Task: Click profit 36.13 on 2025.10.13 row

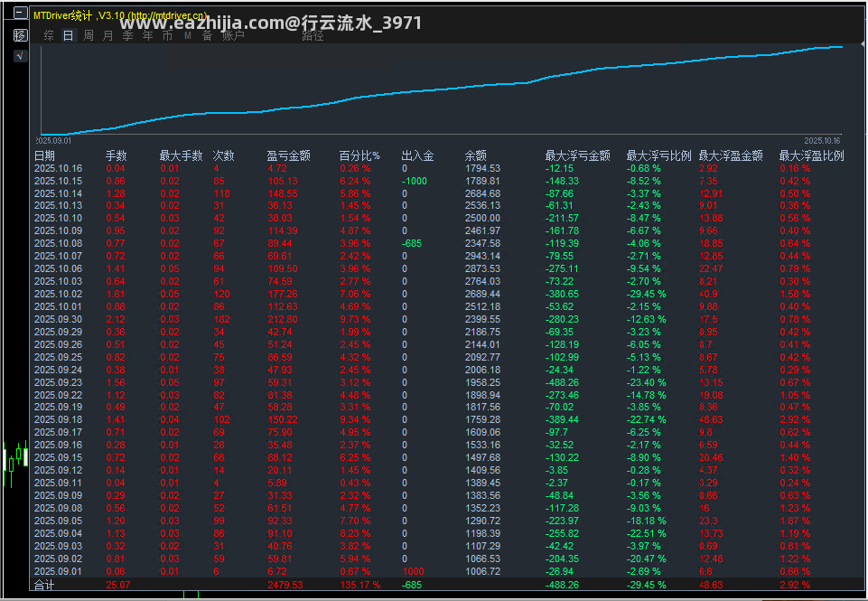Action: tap(280, 205)
